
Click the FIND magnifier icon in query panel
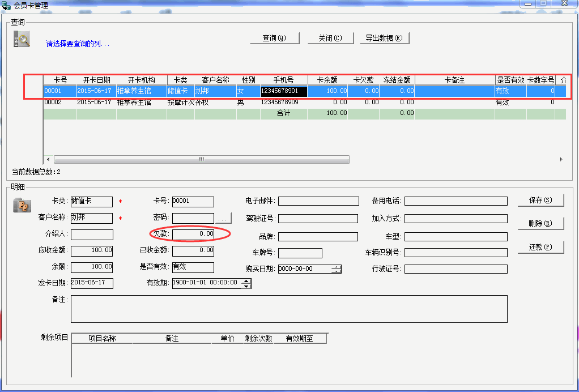[22, 39]
